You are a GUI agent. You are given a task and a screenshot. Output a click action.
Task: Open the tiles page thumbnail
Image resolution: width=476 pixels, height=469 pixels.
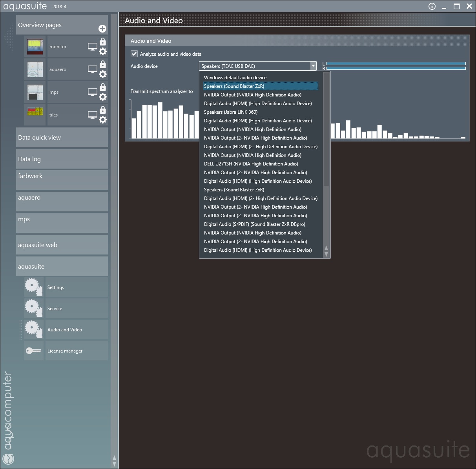[35, 115]
